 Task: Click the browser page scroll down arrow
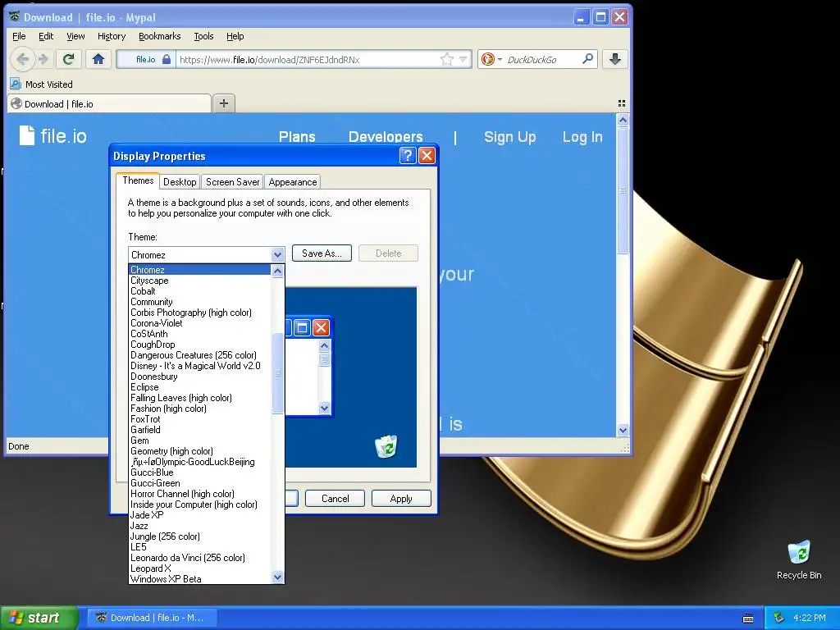(x=623, y=430)
